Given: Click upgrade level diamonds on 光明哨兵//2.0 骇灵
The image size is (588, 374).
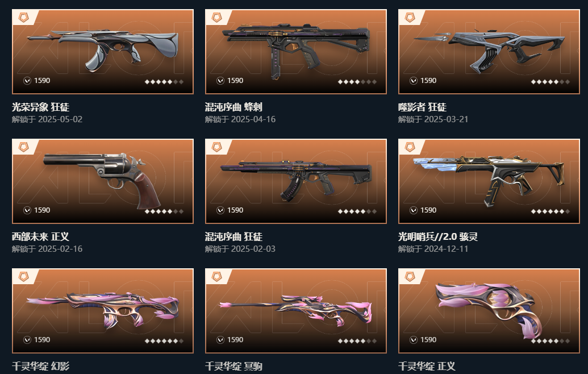Looking at the screenshot, I should click(551, 211).
